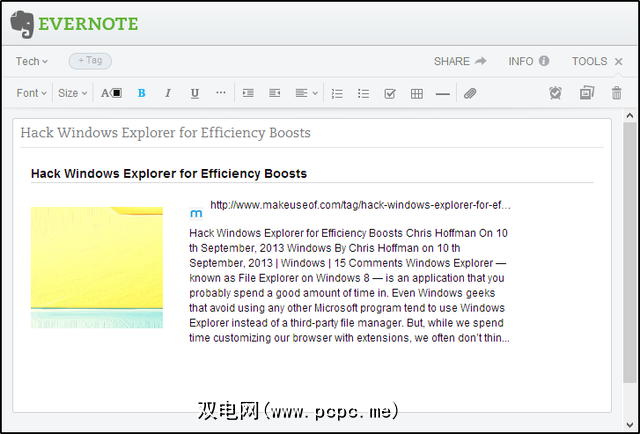The width and height of the screenshot is (640, 434).
Task: Click the scrollbar up arrow
Action: 629,116
